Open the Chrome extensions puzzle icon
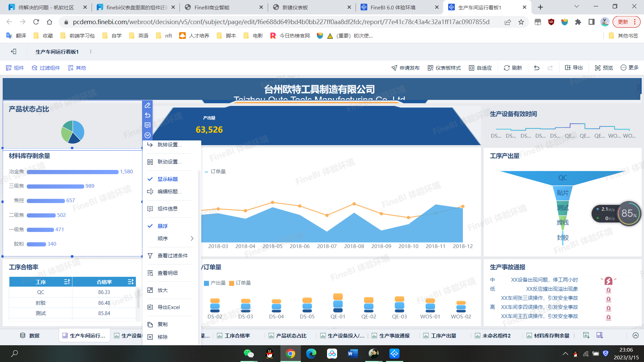This screenshot has height=362, width=644. [578, 22]
